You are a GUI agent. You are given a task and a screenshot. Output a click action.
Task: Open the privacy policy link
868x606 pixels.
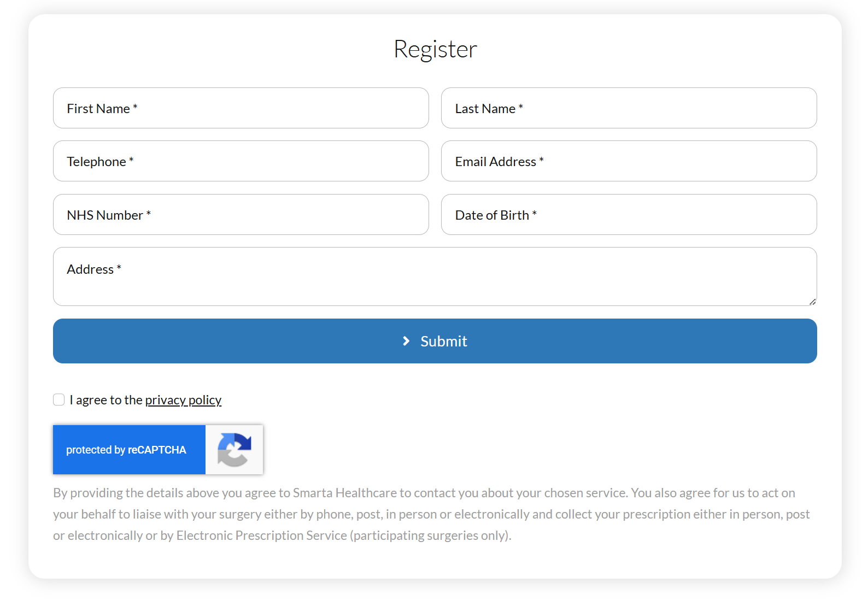pos(183,400)
